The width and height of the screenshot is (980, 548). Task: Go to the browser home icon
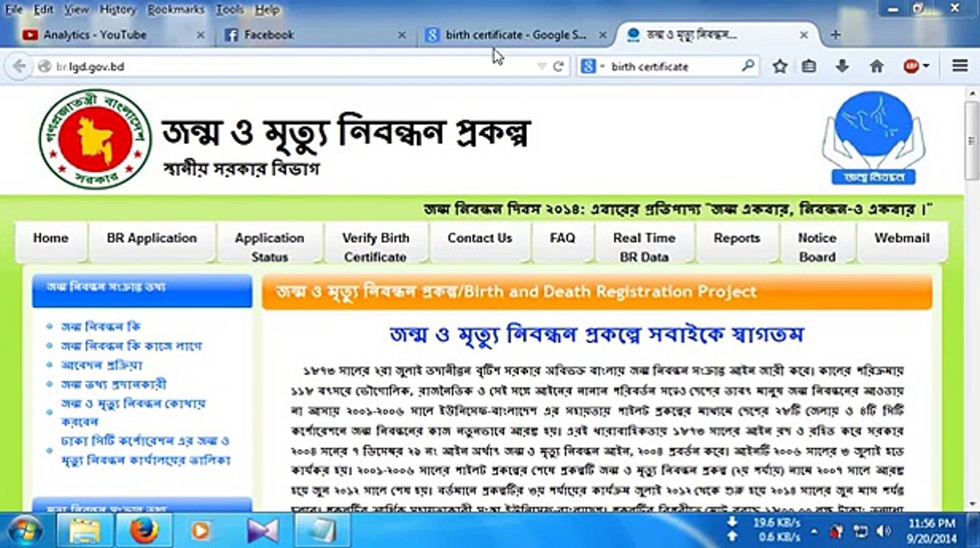click(877, 66)
